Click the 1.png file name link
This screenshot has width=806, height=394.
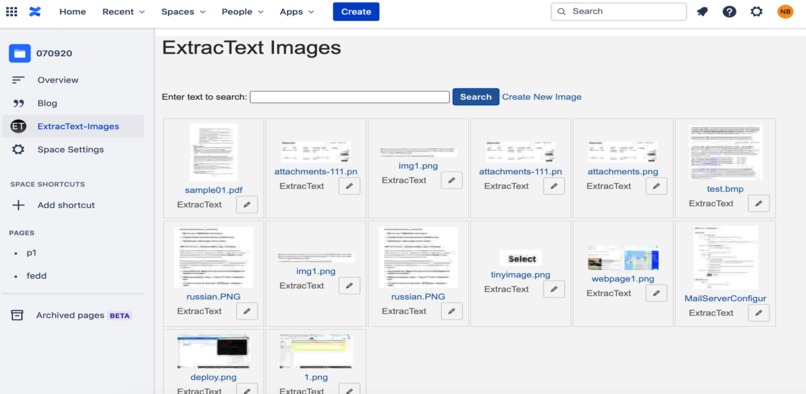316,378
